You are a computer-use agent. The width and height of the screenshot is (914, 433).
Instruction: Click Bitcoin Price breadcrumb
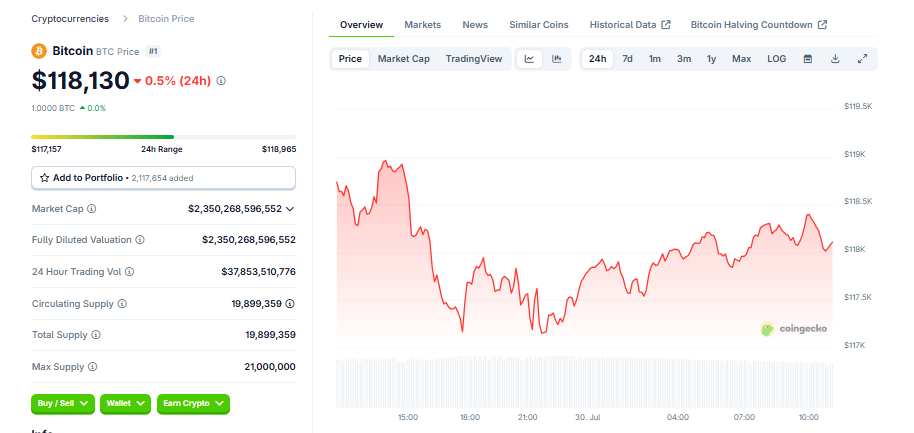pyautogui.click(x=166, y=19)
